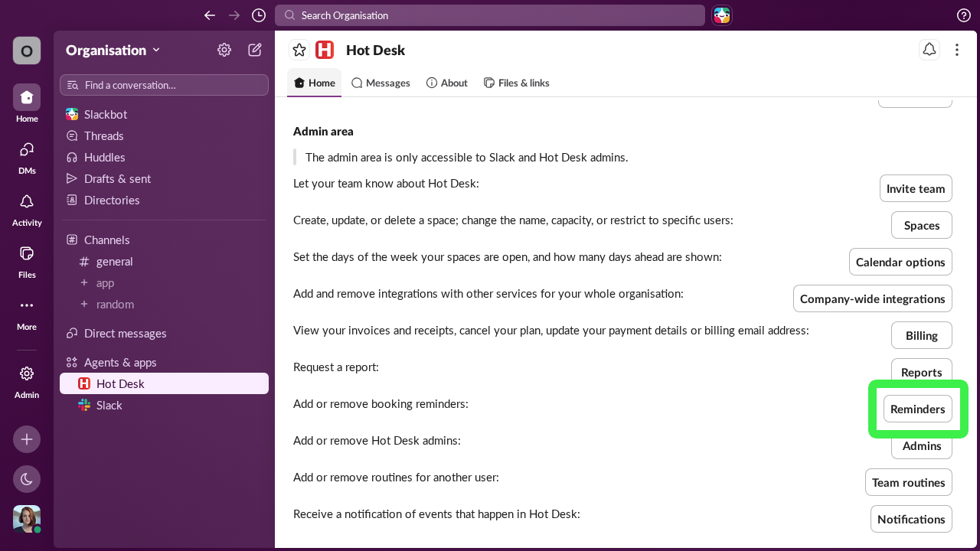This screenshot has width=980, height=551.
Task: Go back using the back arrow
Action: (210, 15)
